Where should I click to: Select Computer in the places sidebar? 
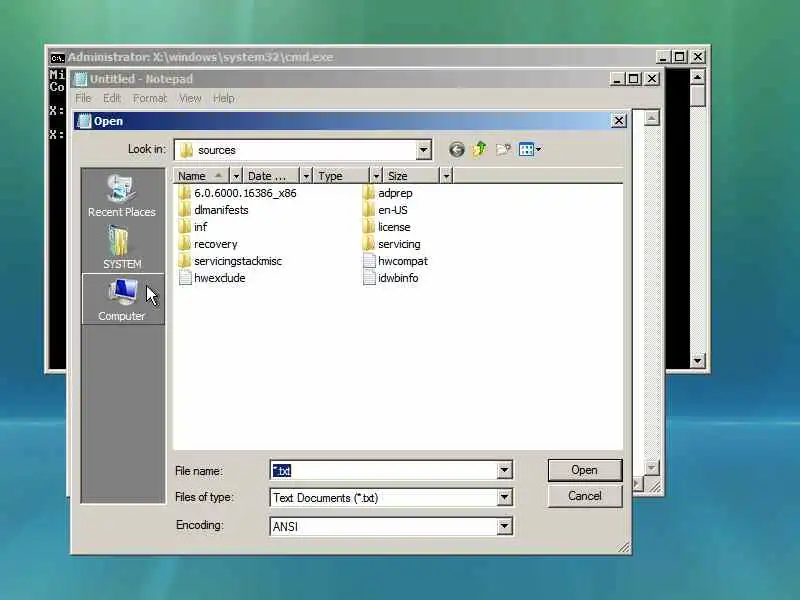tap(122, 299)
